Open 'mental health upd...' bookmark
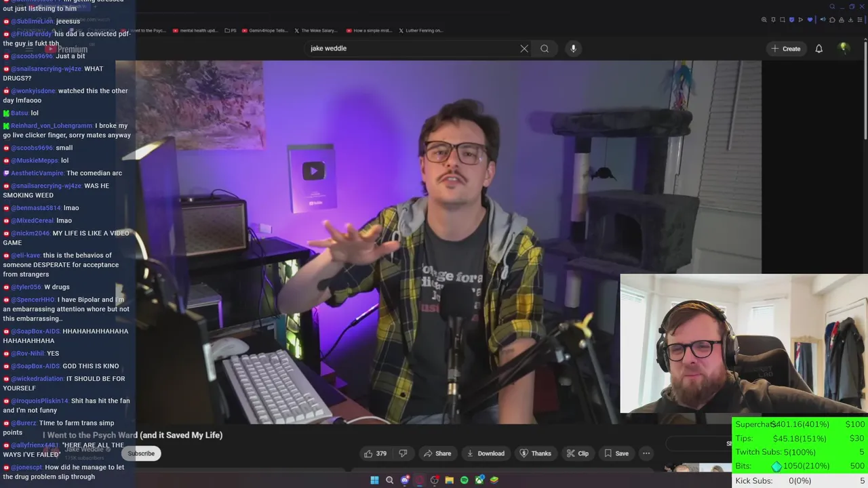This screenshot has height=488, width=868. 195,30
